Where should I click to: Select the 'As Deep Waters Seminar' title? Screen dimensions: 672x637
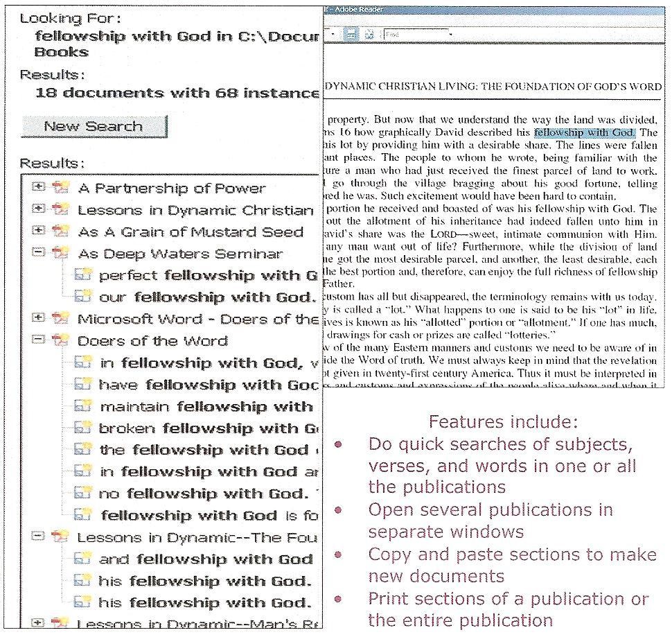pyautogui.click(x=180, y=254)
